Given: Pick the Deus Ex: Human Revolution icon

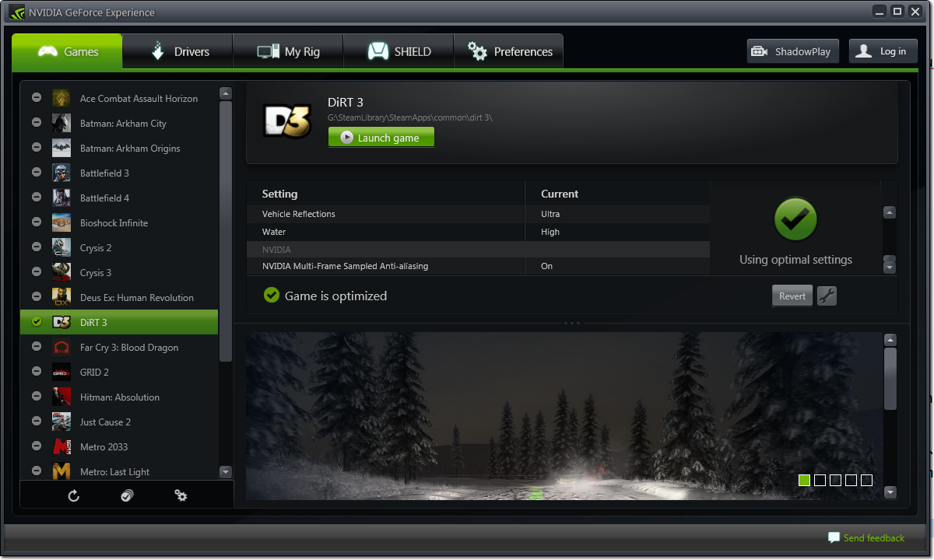Looking at the screenshot, I should tap(61, 297).
